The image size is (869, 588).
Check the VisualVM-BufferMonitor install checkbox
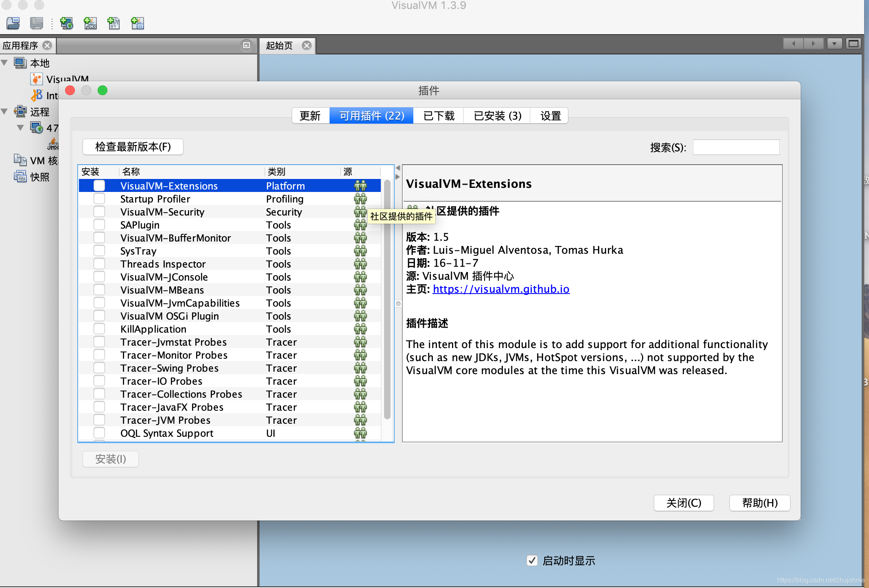[x=99, y=238]
